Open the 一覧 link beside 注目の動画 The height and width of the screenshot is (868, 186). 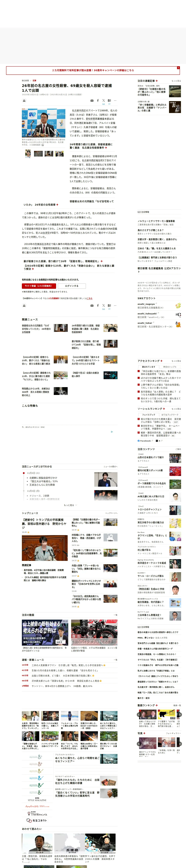(x=115, y=615)
